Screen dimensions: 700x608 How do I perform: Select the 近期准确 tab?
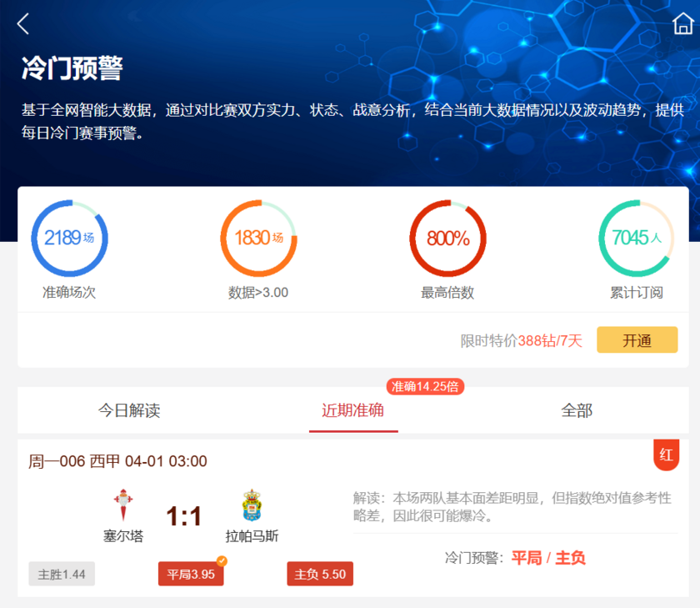coord(353,410)
